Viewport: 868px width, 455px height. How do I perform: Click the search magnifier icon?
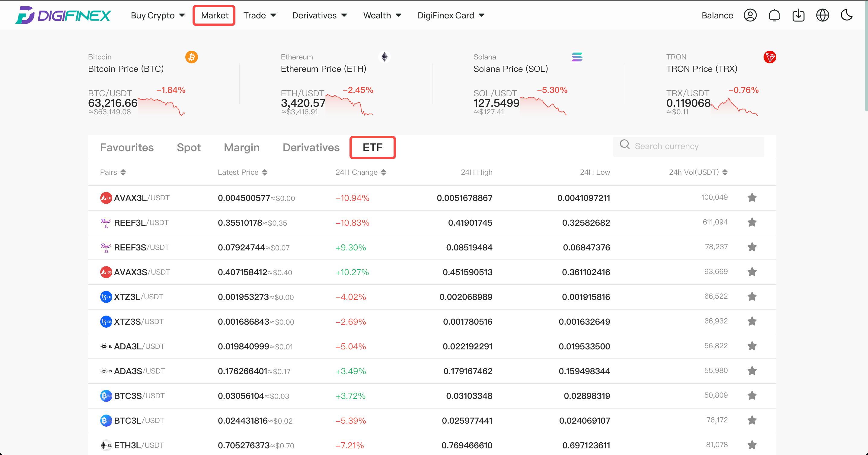pos(624,145)
